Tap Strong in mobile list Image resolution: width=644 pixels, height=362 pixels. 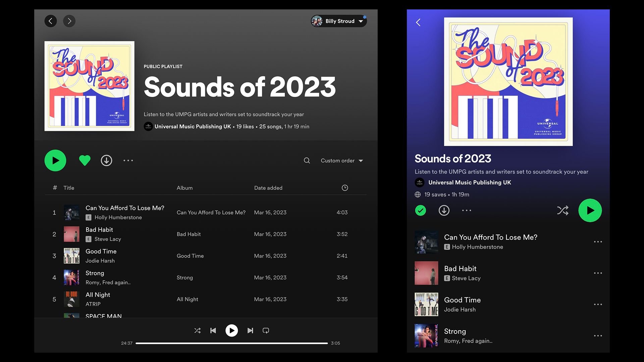click(455, 331)
